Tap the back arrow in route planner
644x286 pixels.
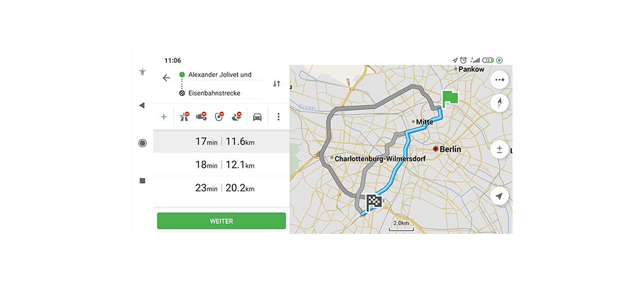tap(166, 78)
